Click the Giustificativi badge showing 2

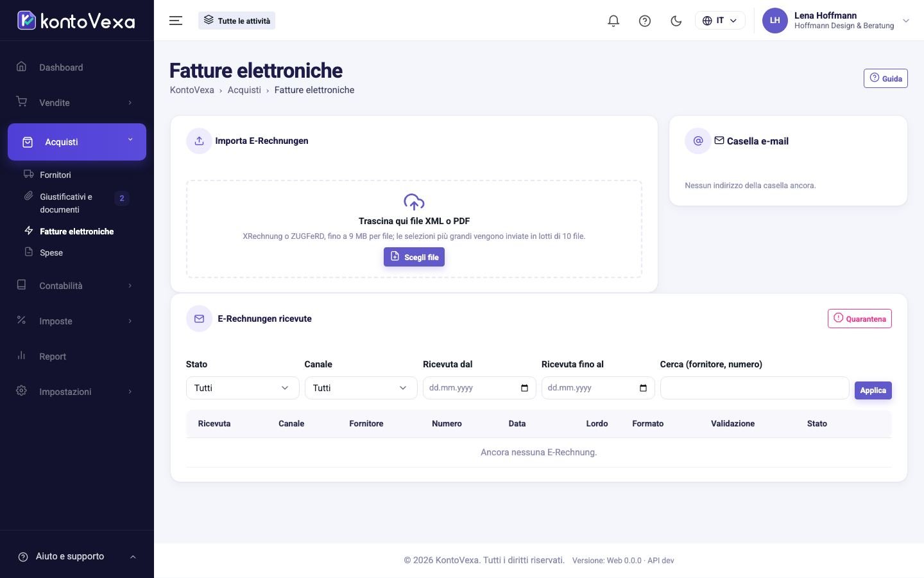122,198
